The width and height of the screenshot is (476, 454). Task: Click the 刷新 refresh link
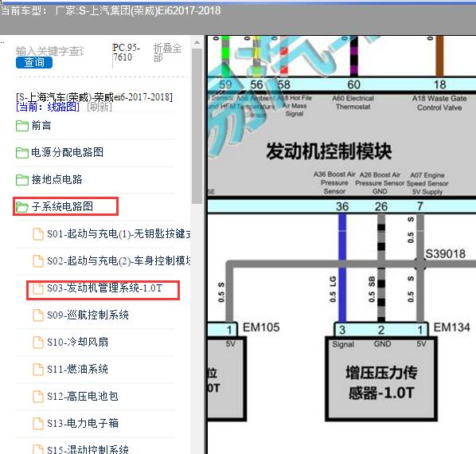click(99, 107)
